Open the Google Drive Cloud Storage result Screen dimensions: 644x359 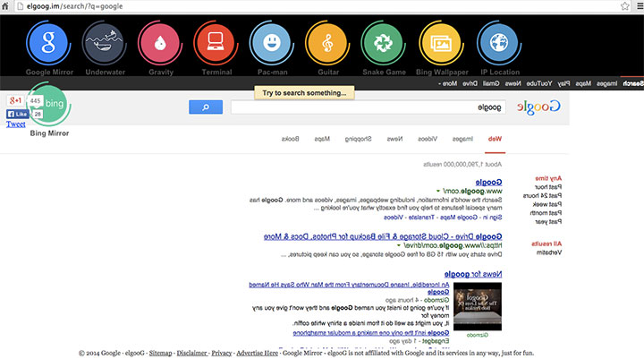(383, 237)
